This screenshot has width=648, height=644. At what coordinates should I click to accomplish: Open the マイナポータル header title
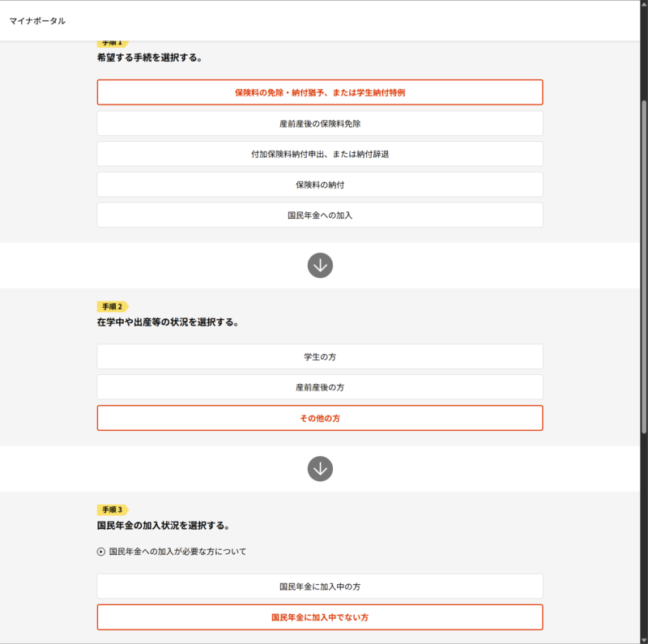(x=37, y=20)
